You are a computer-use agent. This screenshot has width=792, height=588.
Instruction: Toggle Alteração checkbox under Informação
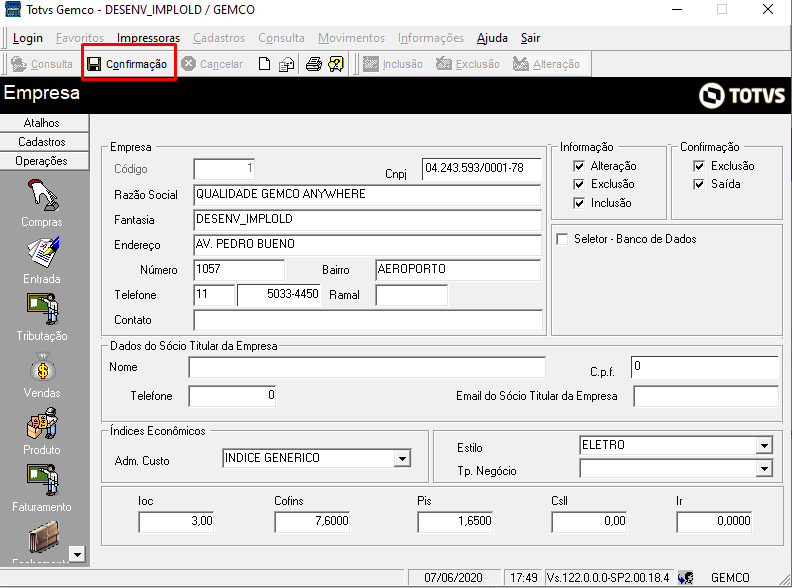(x=579, y=166)
